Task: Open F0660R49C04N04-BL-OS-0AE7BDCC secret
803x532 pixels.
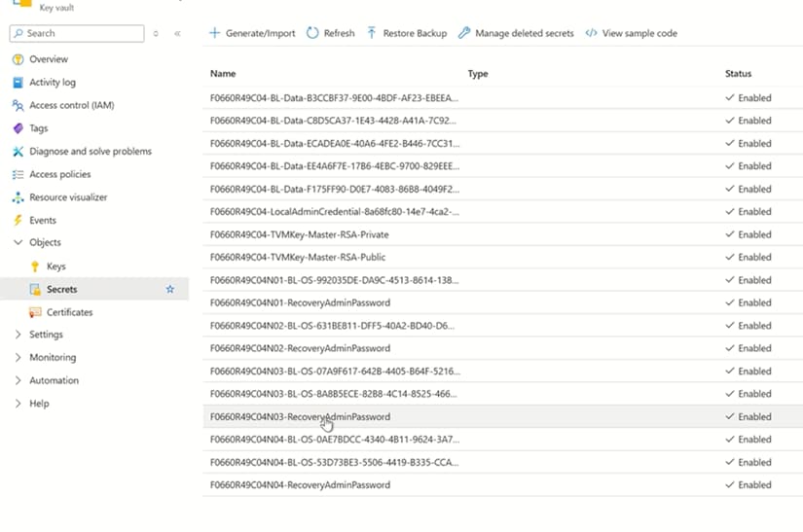Action: pos(335,440)
